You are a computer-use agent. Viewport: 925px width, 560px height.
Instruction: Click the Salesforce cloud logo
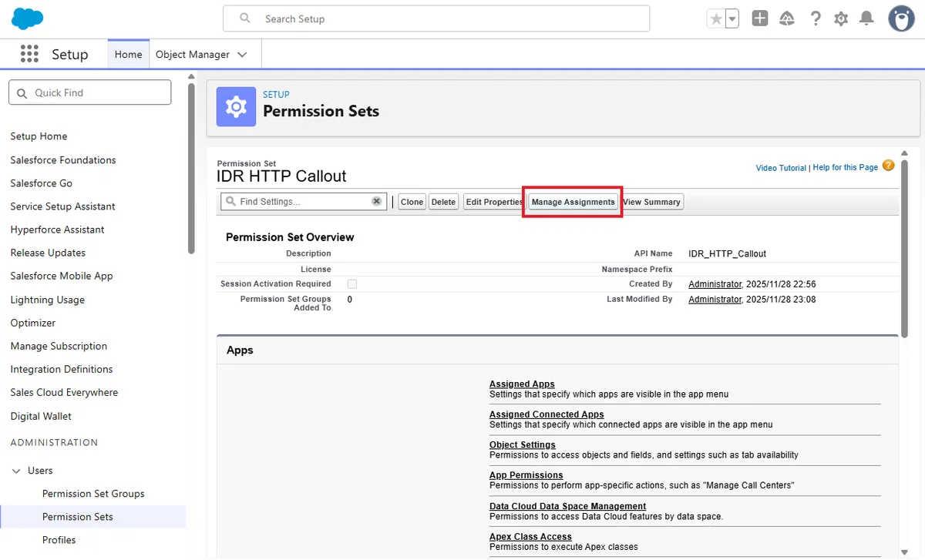click(x=28, y=18)
